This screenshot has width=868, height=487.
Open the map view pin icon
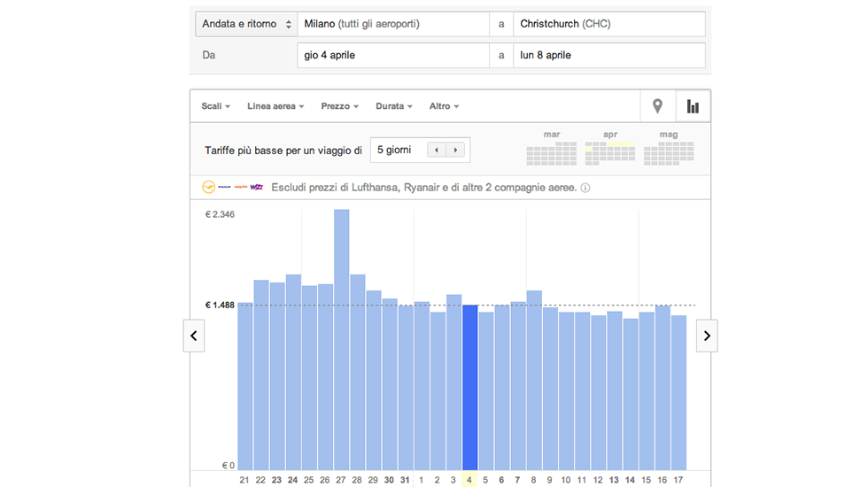657,106
